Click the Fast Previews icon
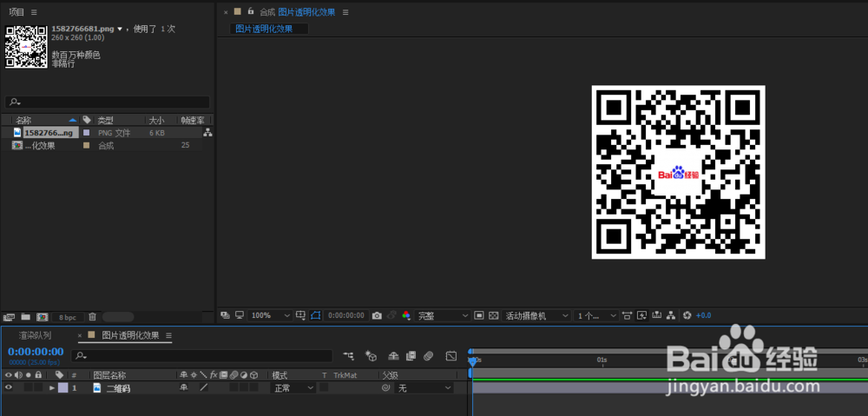 click(x=642, y=315)
